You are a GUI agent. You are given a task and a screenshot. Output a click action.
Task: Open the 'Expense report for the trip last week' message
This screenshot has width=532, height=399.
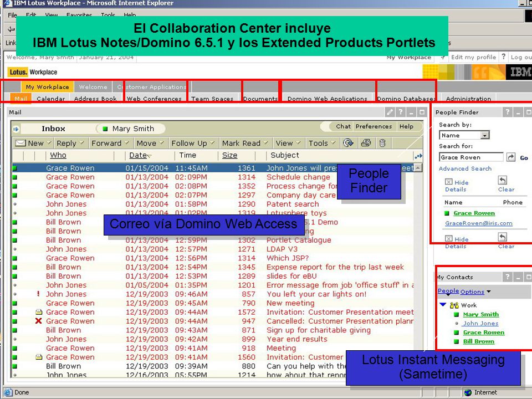(x=213, y=267)
